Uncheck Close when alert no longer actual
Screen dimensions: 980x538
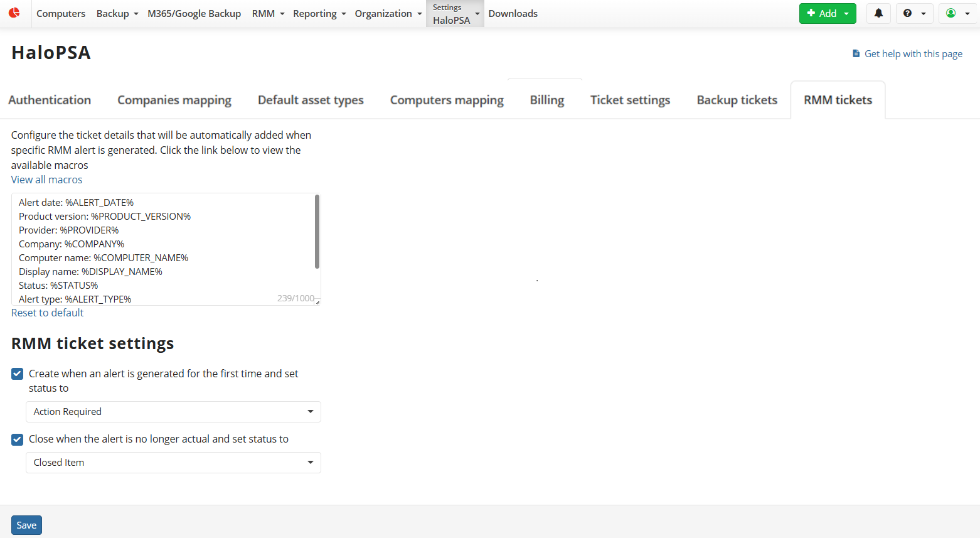(18, 439)
